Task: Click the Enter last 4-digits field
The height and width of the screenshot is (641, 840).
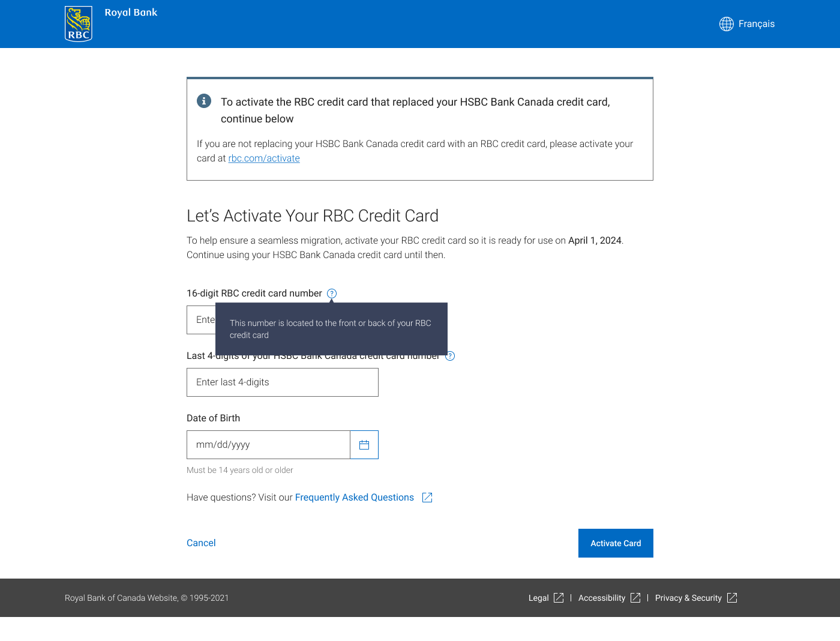Action: [283, 382]
